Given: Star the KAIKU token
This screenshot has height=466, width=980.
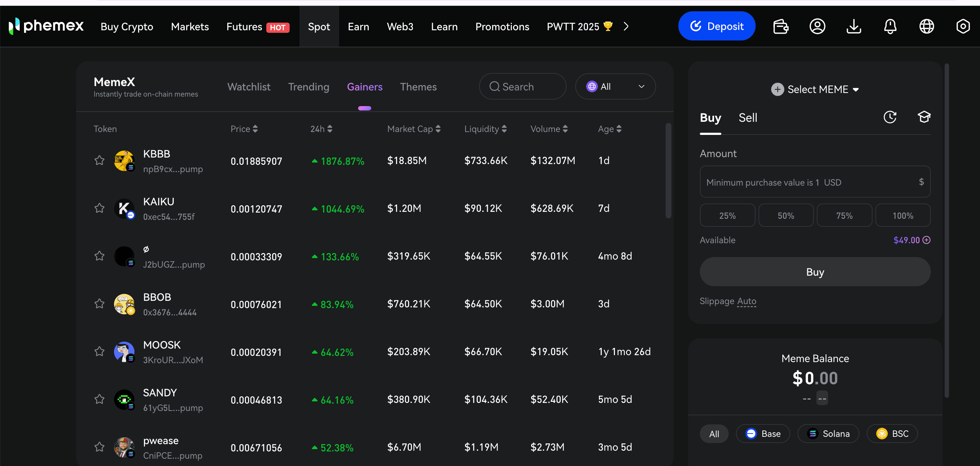Looking at the screenshot, I should 99,208.
